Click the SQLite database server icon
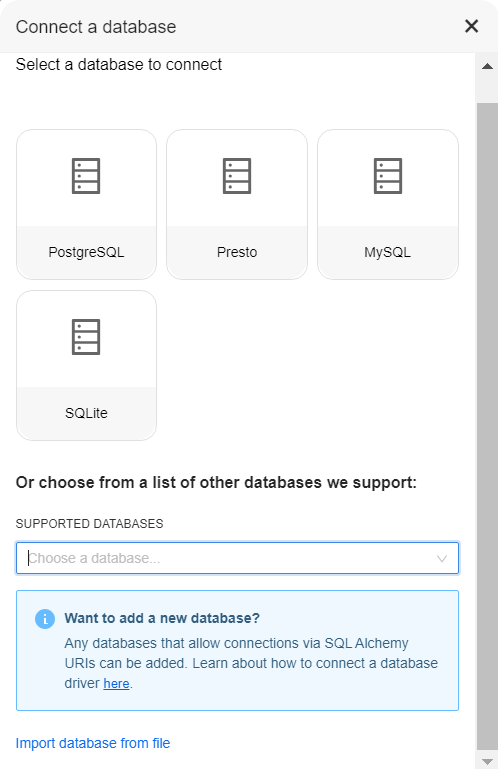The image size is (498, 769). click(86, 337)
